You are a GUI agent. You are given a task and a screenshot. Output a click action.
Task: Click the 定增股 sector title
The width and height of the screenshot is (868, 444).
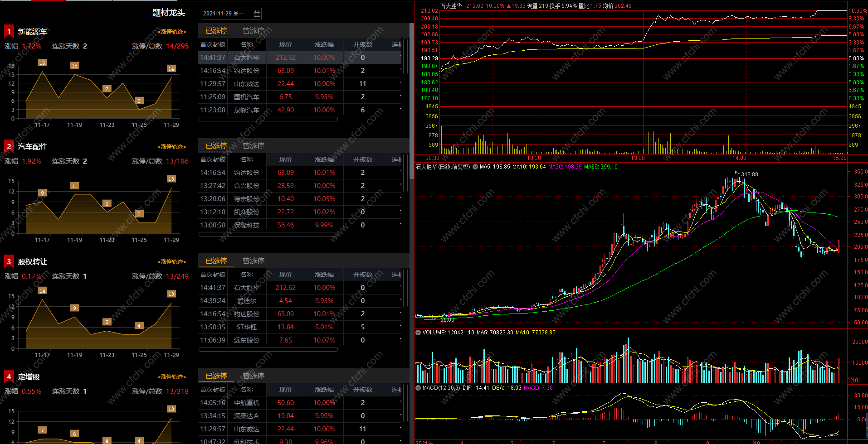tap(29, 377)
